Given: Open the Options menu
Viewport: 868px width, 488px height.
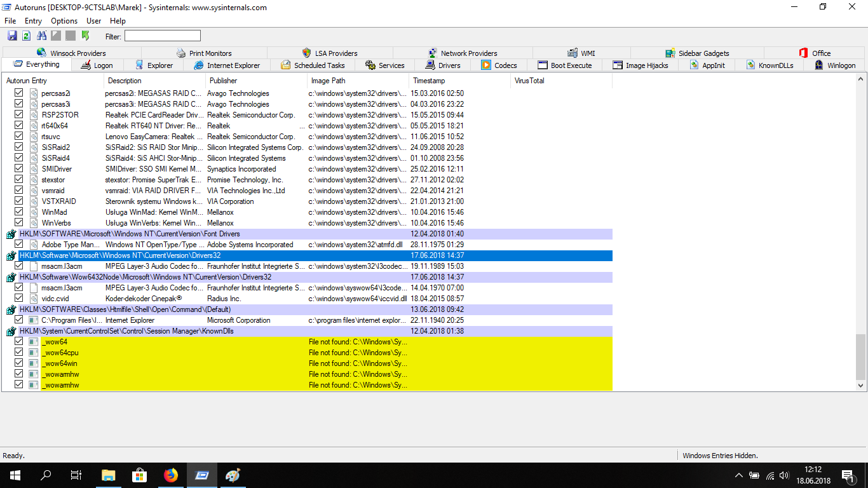Looking at the screenshot, I should point(64,21).
